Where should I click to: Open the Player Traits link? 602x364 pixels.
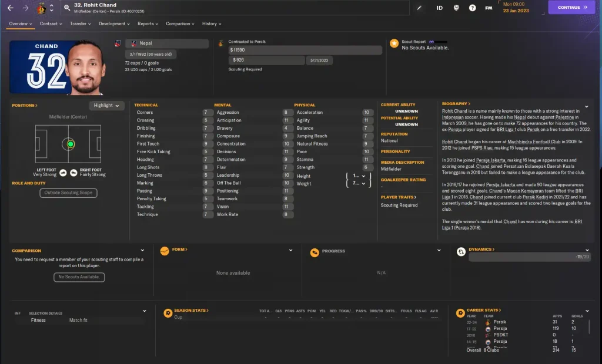(x=399, y=197)
